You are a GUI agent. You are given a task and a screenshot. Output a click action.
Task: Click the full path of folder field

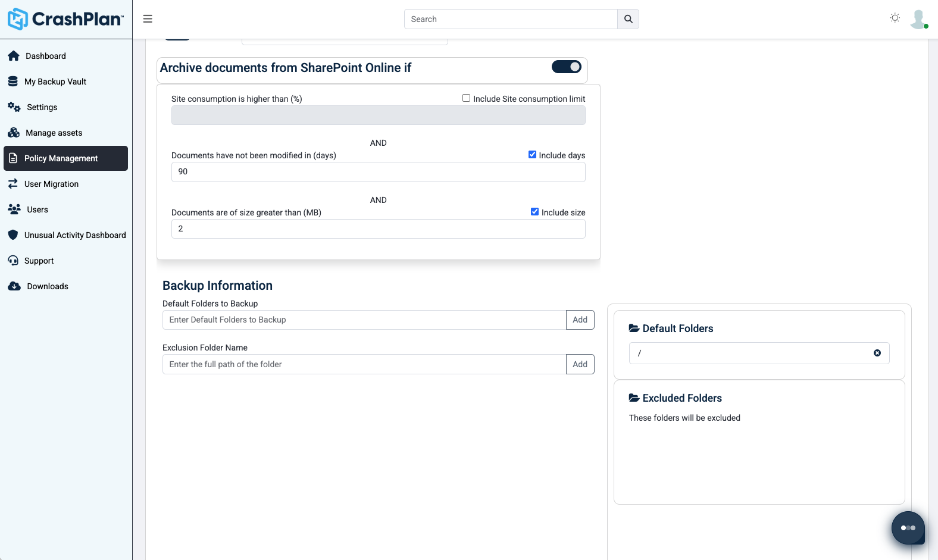[x=364, y=364]
